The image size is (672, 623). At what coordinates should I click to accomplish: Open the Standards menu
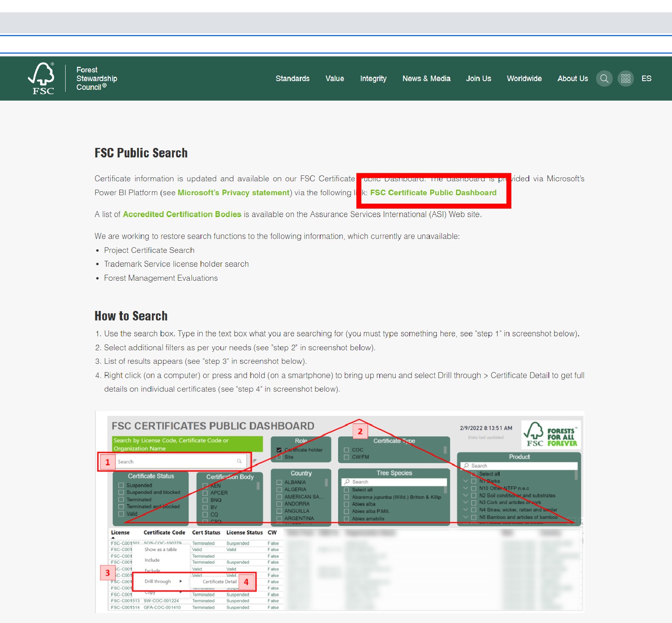tap(292, 79)
